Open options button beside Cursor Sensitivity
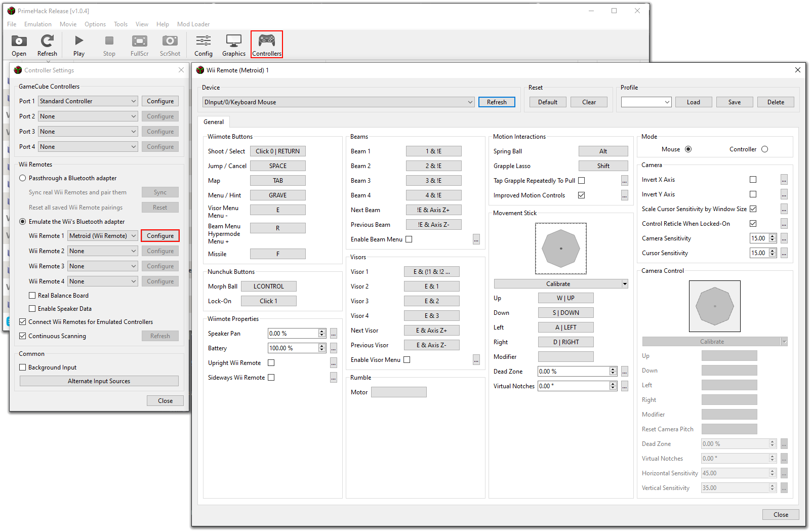Viewport: 811px width, 532px height. point(784,253)
